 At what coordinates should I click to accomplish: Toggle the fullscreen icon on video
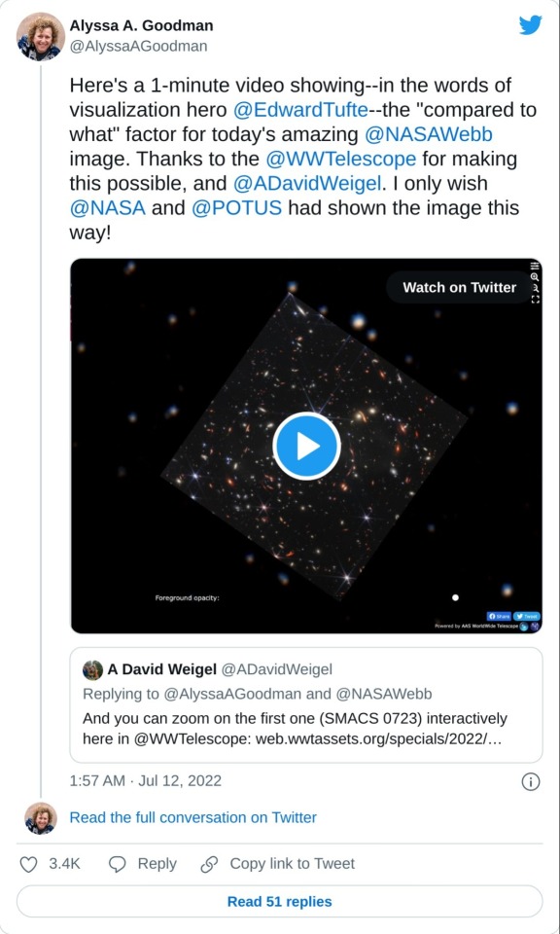[535, 299]
